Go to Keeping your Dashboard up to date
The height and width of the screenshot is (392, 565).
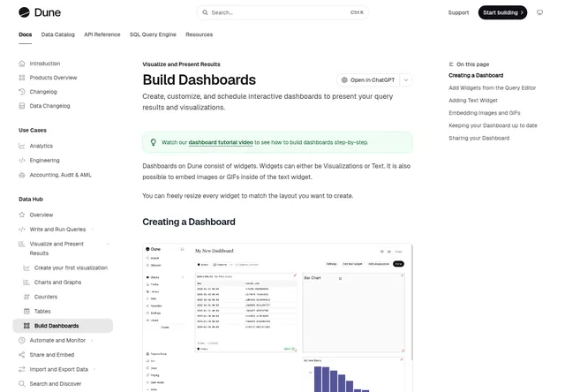(493, 125)
